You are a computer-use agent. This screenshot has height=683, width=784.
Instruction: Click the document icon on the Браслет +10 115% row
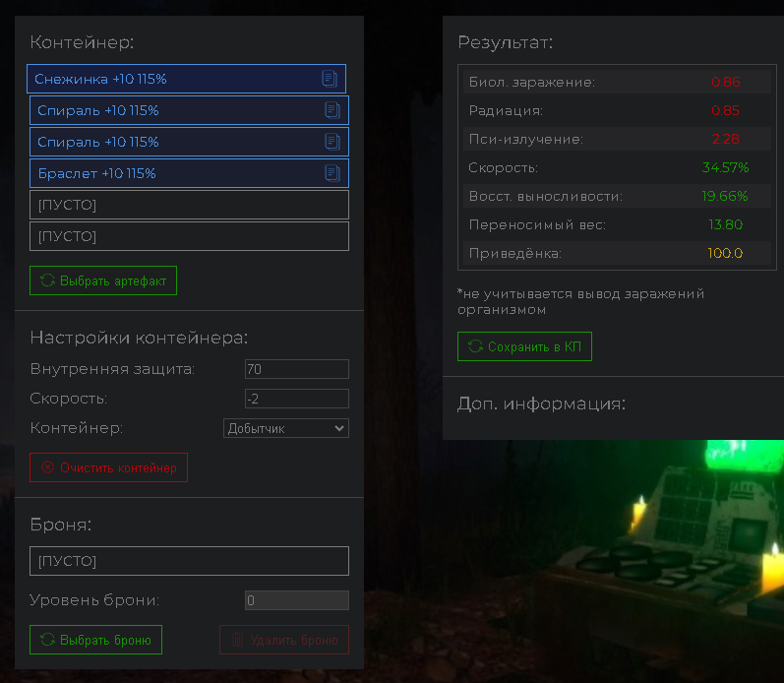click(332, 173)
